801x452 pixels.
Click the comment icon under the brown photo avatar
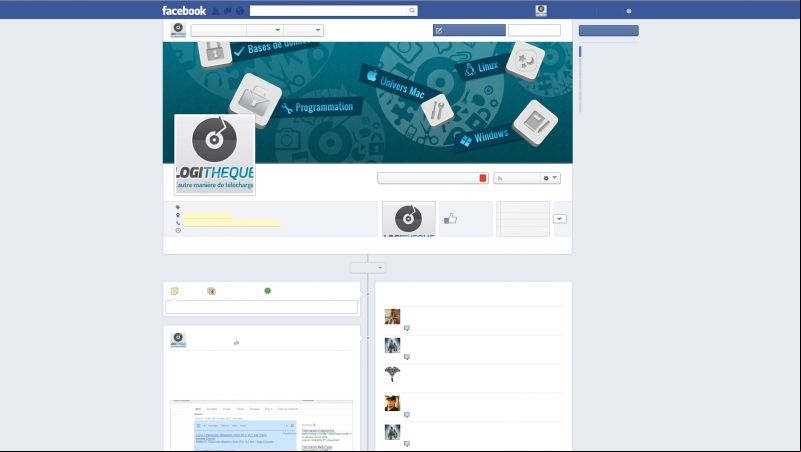(x=407, y=328)
